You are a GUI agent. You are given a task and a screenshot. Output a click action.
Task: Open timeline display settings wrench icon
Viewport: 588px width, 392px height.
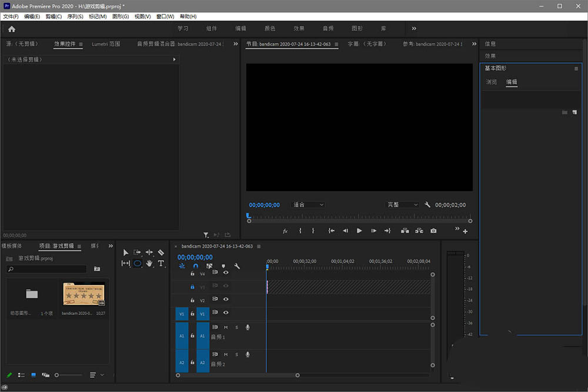pyautogui.click(x=237, y=266)
